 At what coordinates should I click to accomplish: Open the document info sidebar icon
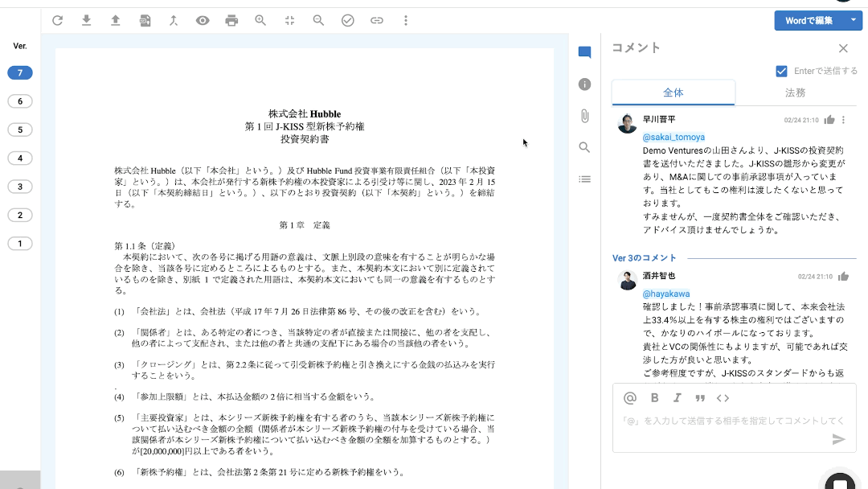point(584,84)
